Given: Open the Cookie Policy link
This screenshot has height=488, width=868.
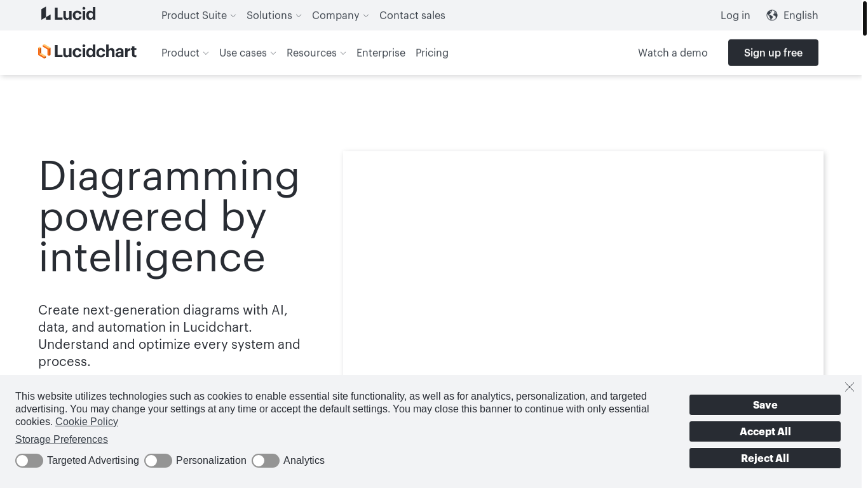Looking at the screenshot, I should pos(86,422).
